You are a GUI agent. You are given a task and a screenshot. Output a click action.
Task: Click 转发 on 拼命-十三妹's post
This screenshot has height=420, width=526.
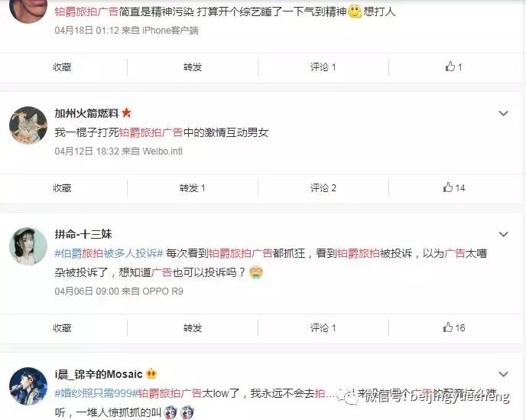coord(193,327)
